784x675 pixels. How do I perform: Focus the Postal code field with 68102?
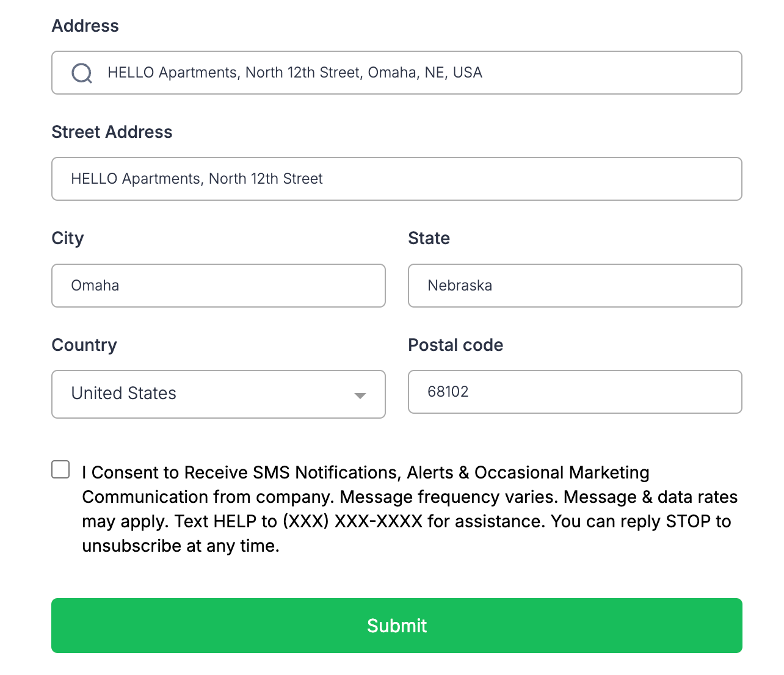575,392
